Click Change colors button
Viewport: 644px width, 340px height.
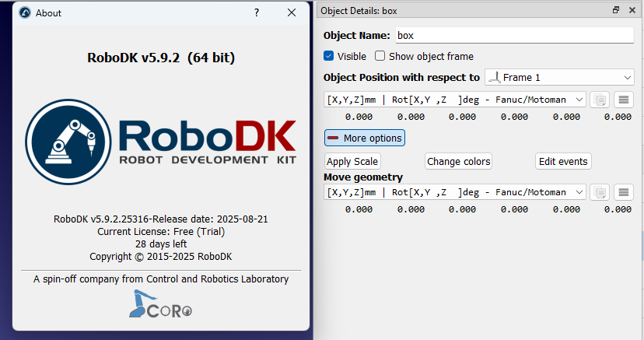click(458, 161)
